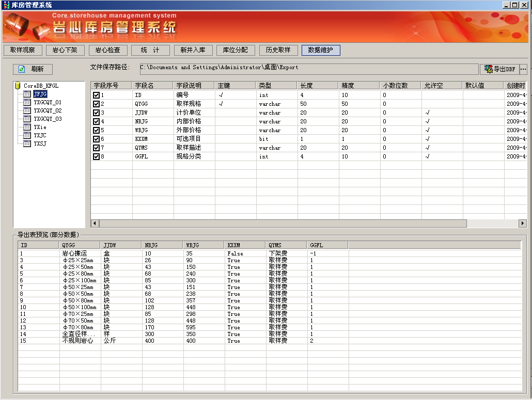
Task: Toggle the checkbox for field 4 NBJG
Action: coord(96,122)
